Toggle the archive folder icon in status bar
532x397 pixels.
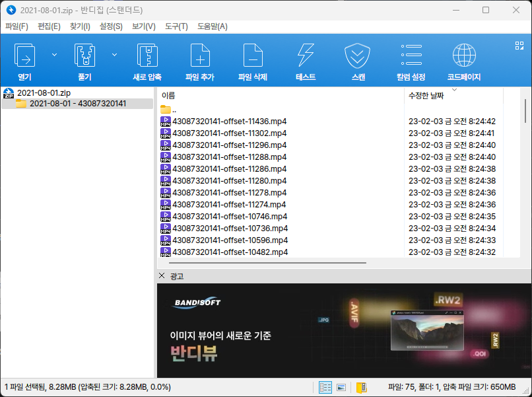tap(362, 387)
